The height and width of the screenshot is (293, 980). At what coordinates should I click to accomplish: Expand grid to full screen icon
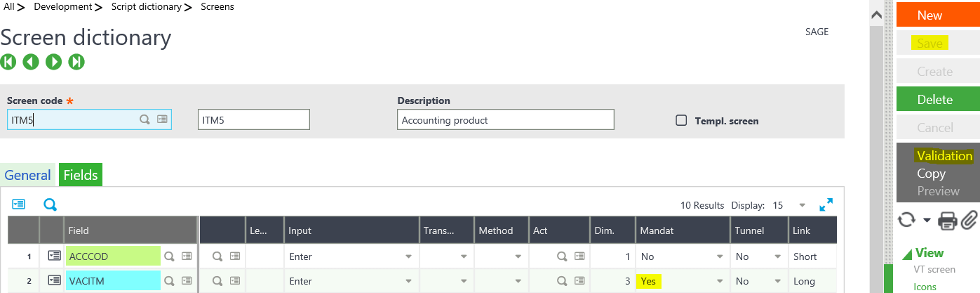pos(826,205)
